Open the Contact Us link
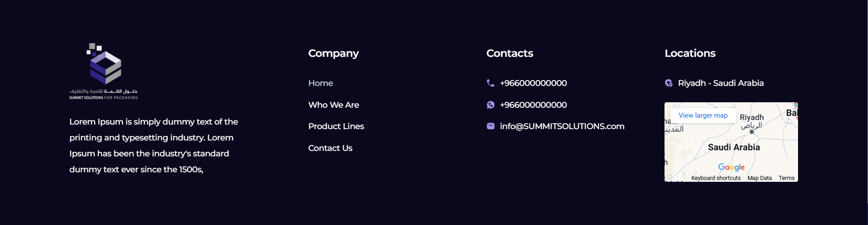The width and height of the screenshot is (868, 225). [330, 148]
